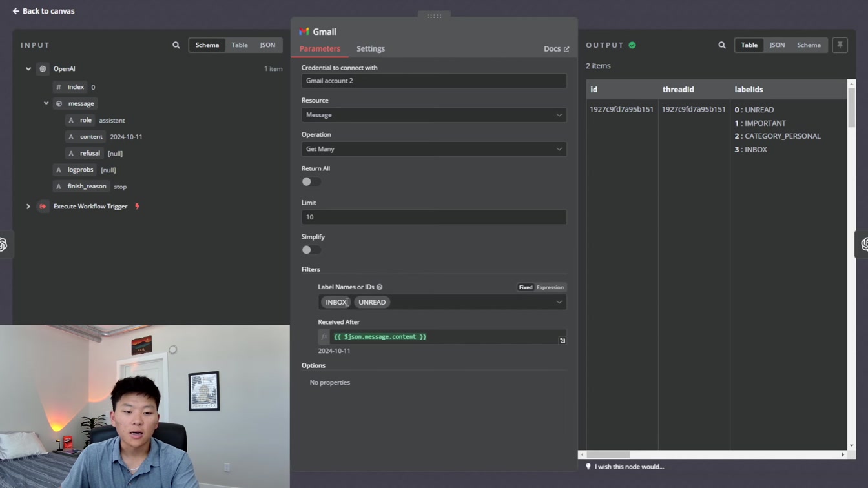The image size is (868, 488).
Task: Open the Settings tab
Action: coord(371,49)
